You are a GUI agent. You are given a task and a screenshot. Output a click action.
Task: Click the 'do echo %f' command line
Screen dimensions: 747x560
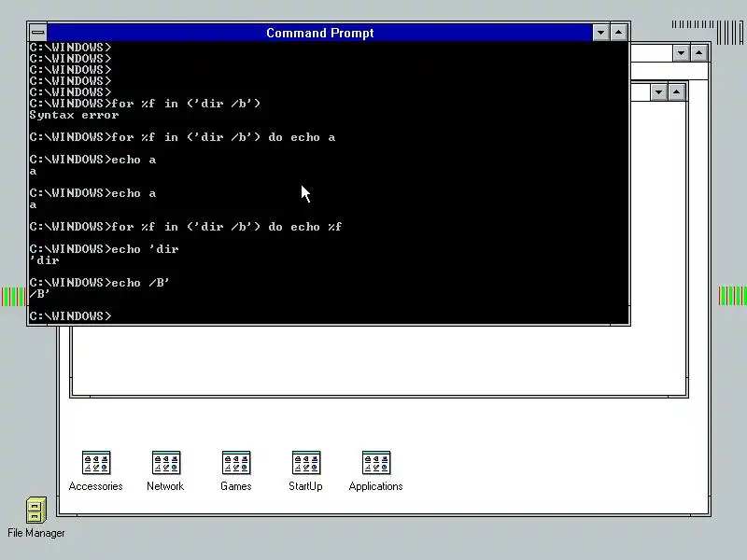click(x=186, y=227)
